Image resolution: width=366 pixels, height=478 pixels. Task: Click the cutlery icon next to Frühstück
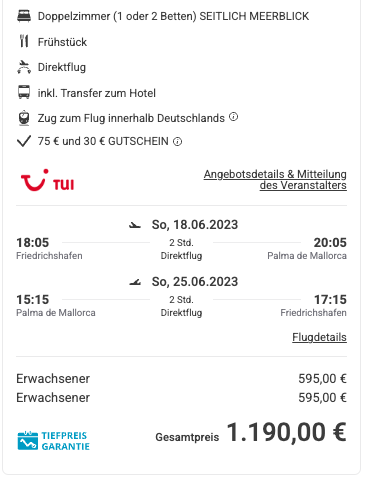click(24, 41)
